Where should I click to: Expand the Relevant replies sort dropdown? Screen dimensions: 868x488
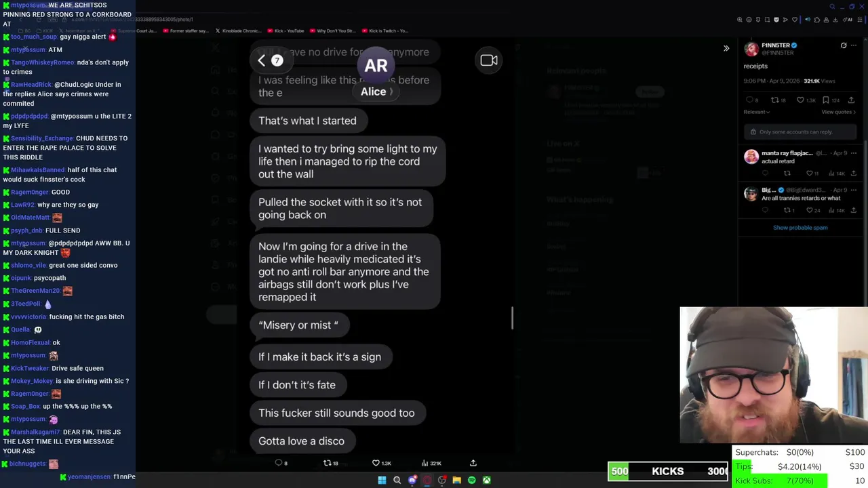(757, 112)
